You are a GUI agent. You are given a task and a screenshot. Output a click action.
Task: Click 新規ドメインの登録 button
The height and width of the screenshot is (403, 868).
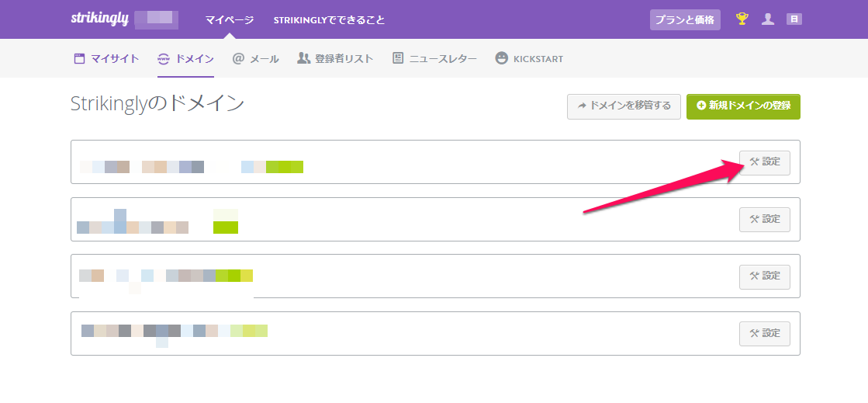tap(743, 106)
